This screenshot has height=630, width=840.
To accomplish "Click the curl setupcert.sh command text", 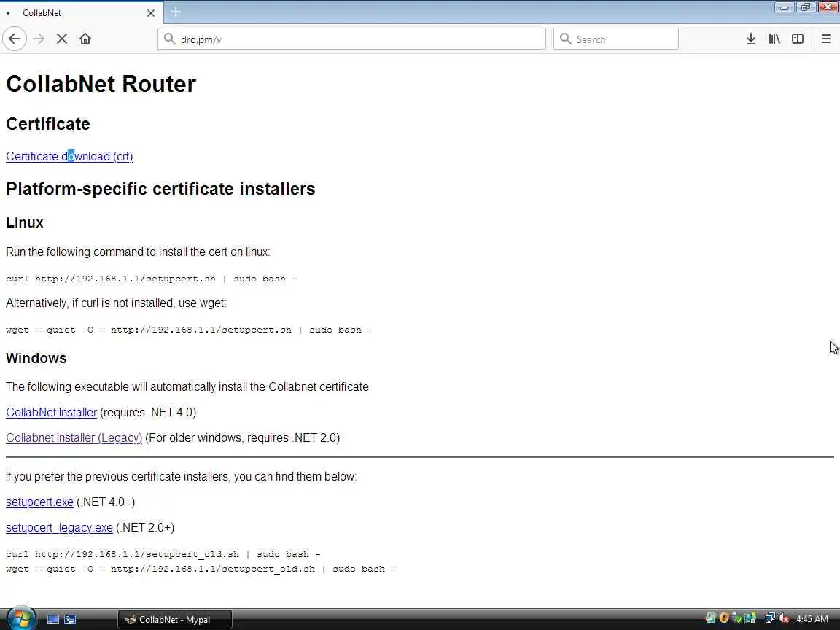I will [152, 279].
